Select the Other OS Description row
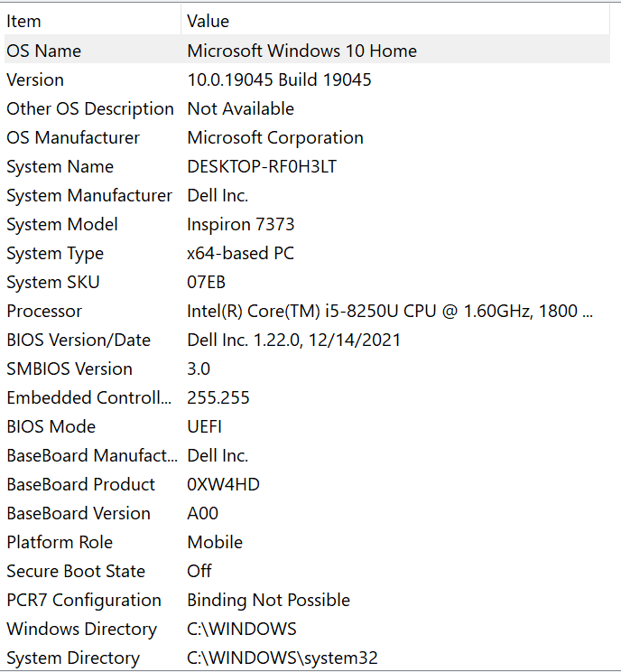The image size is (621, 672). [307, 108]
